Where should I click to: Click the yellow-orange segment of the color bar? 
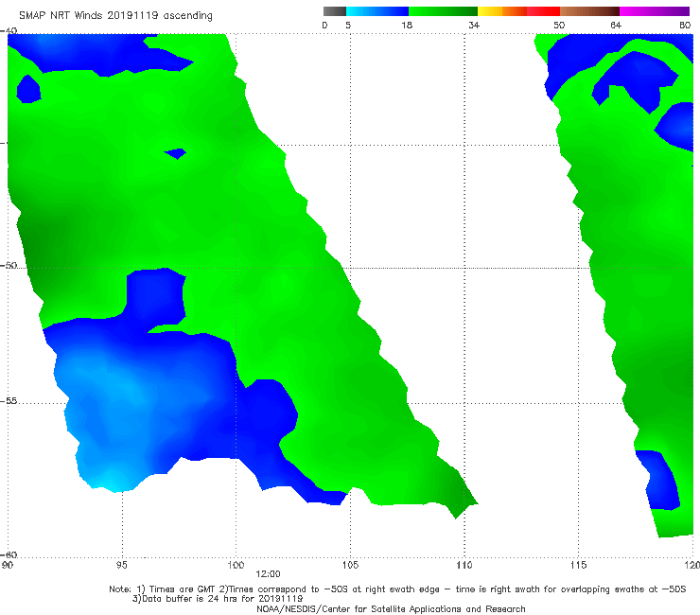tap(502, 11)
